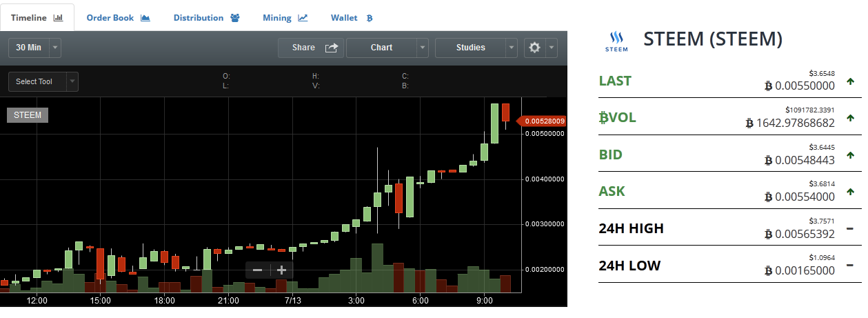This screenshot has height=318, width=868.
Task: Open the Chart type menu
Action: [x=381, y=48]
